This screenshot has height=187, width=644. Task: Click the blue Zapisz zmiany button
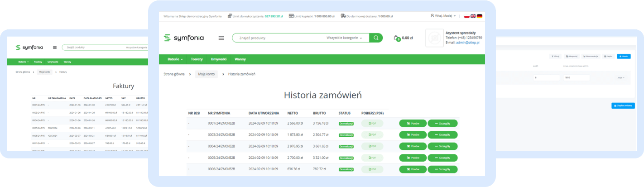[x=623, y=105]
